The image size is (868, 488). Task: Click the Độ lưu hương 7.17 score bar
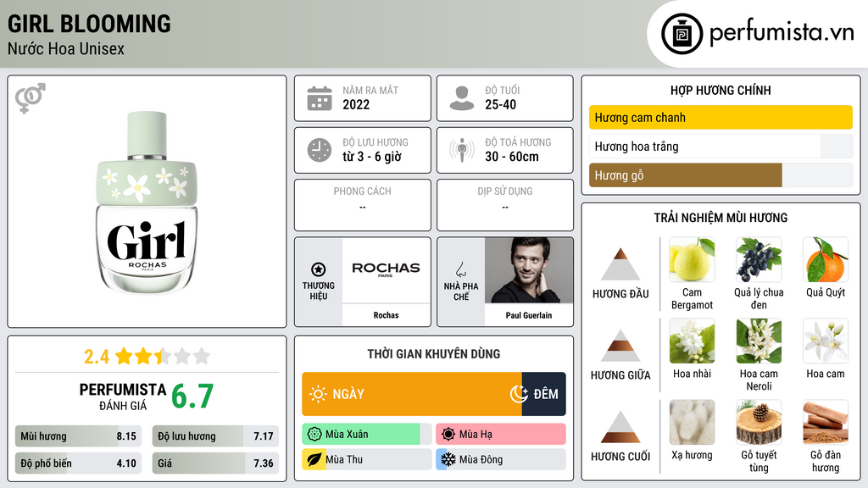tap(215, 436)
